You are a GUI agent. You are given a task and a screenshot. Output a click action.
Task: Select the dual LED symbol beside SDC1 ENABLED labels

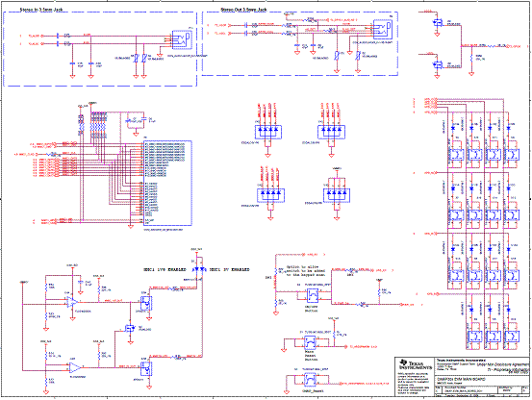point(199,269)
